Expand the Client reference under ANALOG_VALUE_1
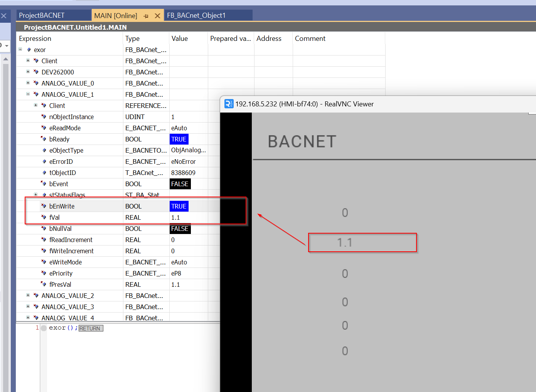The height and width of the screenshot is (392, 536). pyautogui.click(x=35, y=105)
